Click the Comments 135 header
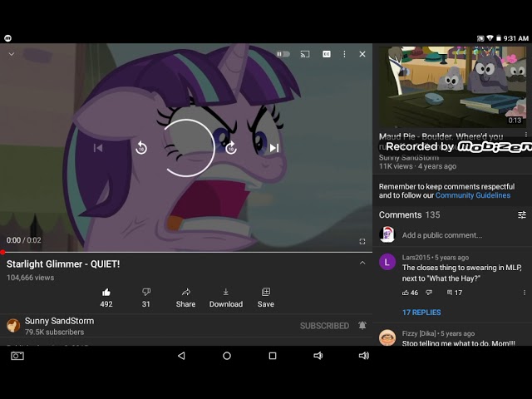Image resolution: width=532 pixels, height=399 pixels. tap(409, 214)
